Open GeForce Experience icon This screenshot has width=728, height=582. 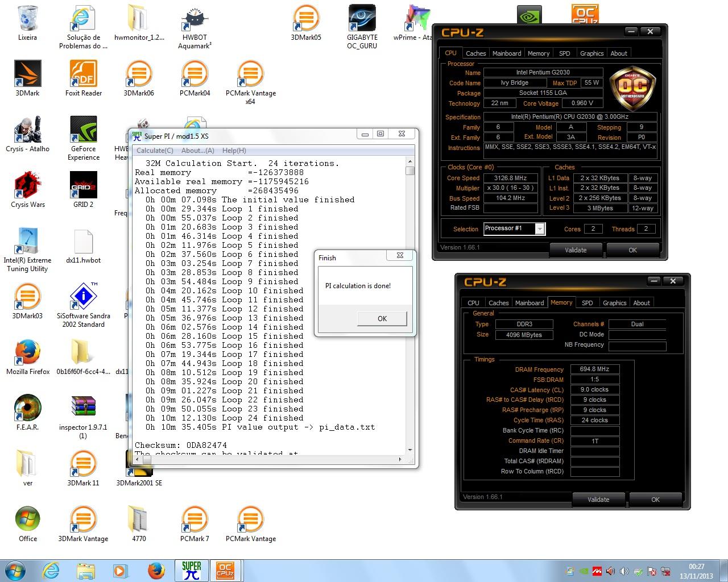tap(83, 139)
